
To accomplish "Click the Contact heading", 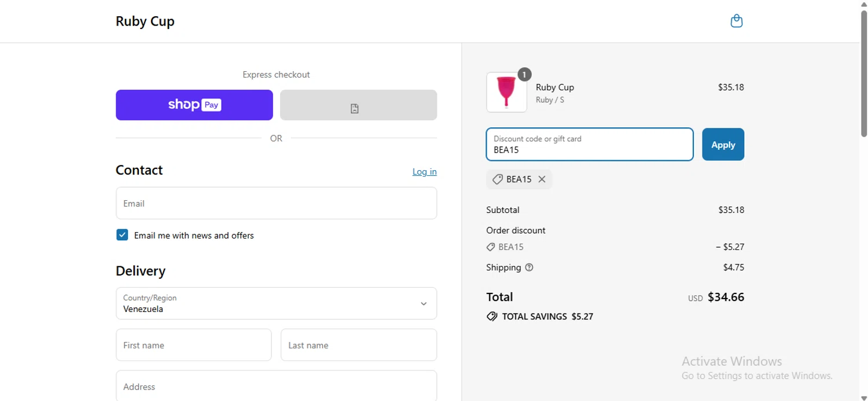I will [139, 170].
